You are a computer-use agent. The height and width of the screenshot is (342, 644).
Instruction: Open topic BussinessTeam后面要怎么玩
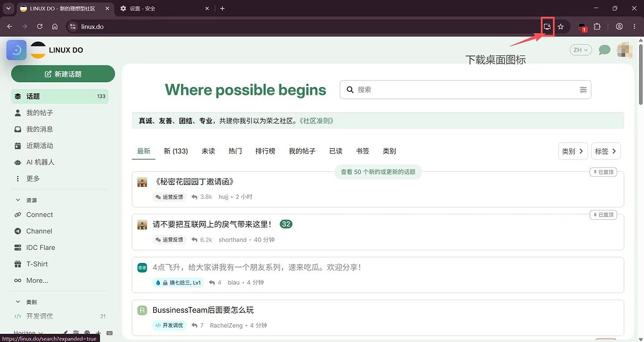pyautogui.click(x=203, y=310)
